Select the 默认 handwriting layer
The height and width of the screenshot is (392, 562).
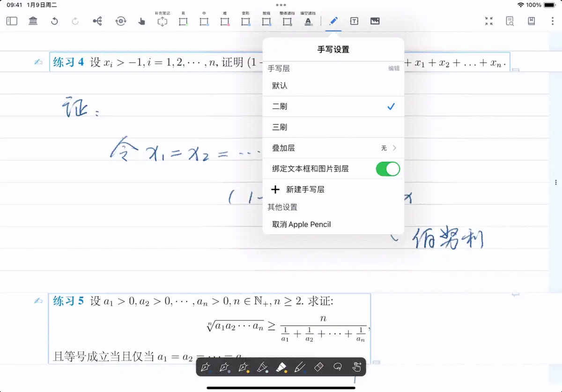point(333,86)
